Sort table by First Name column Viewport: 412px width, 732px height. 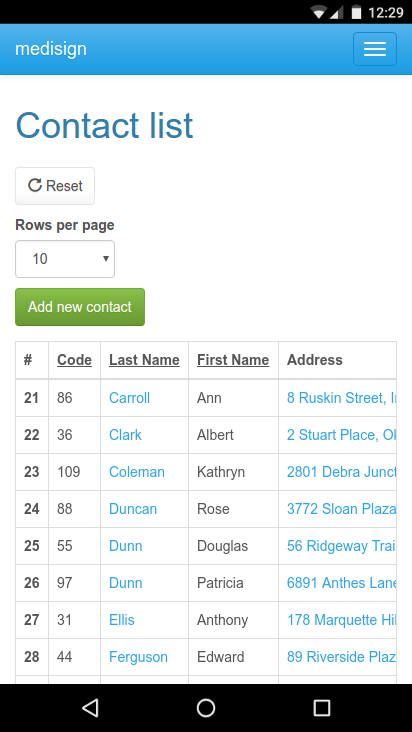pos(233,360)
